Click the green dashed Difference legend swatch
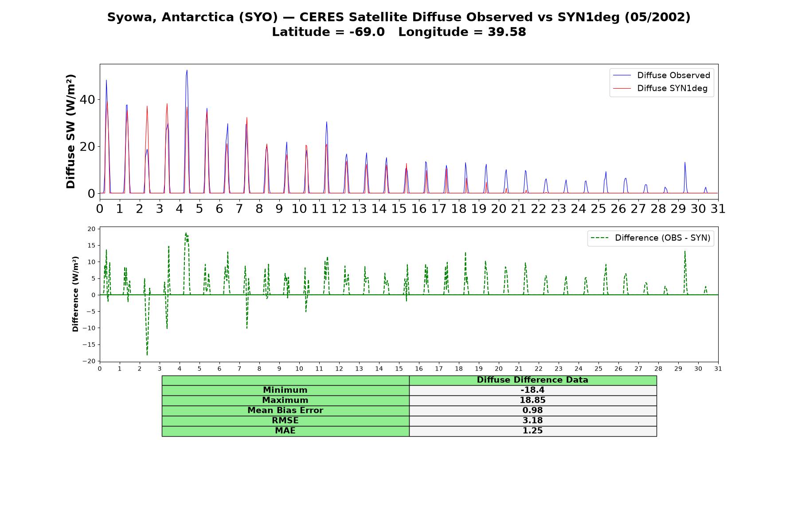Image resolution: width=798 pixels, height=532 pixels. click(x=599, y=238)
